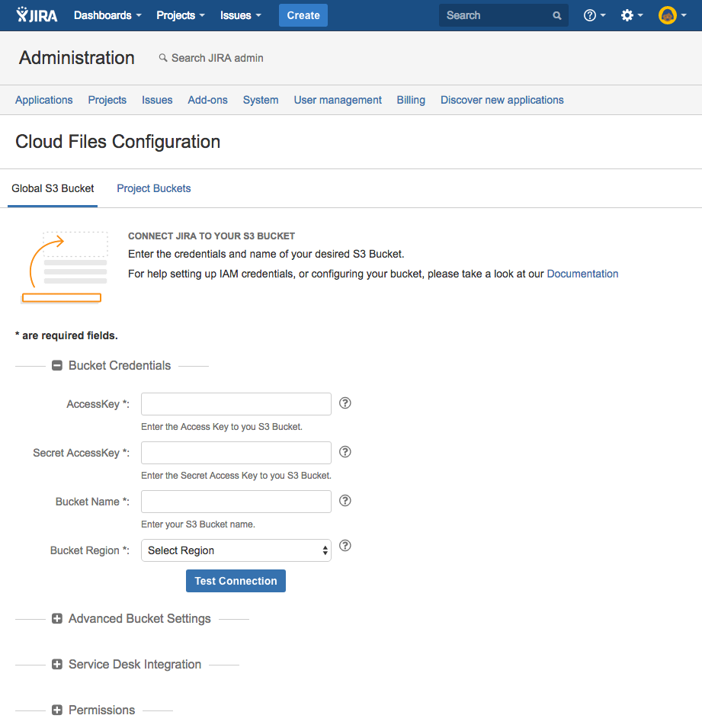Show help for the Bucket Name field
Viewport: 702px width, 728px height.
click(345, 501)
